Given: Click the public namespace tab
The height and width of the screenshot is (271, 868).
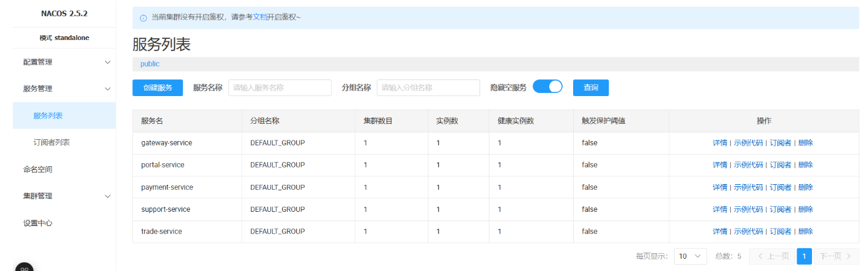Looking at the screenshot, I should pyautogui.click(x=150, y=64).
